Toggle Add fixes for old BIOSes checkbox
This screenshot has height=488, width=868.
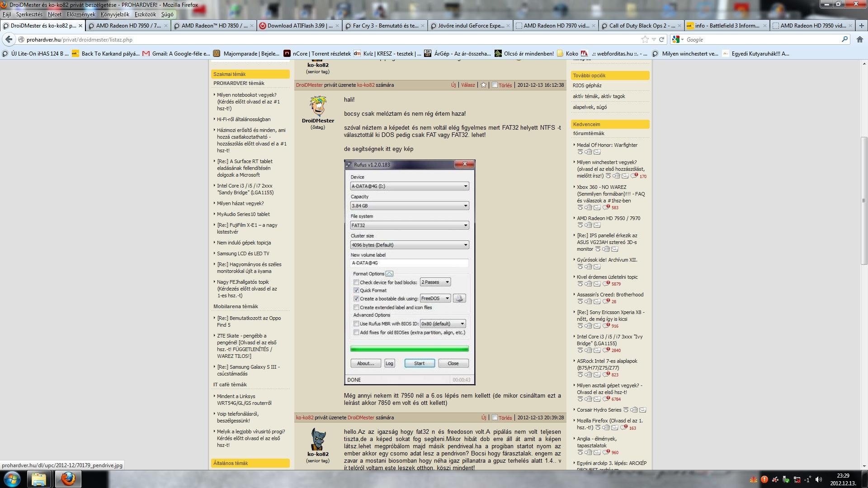(356, 333)
